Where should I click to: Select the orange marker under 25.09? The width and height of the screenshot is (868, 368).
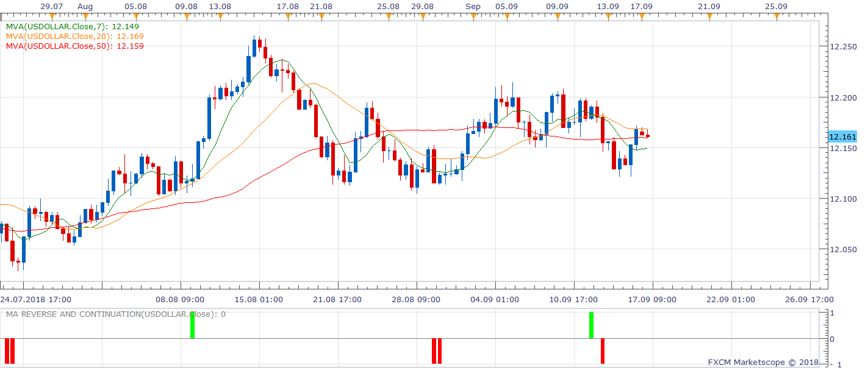[x=776, y=17]
